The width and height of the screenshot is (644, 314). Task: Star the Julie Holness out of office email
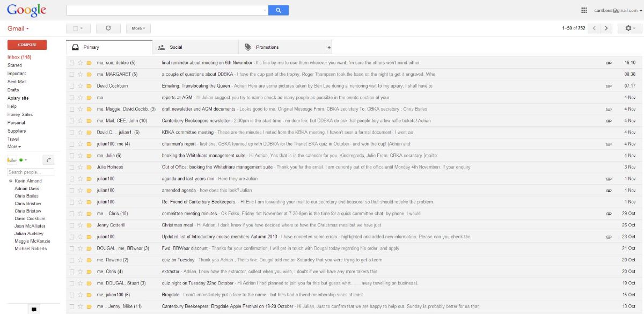80,167
